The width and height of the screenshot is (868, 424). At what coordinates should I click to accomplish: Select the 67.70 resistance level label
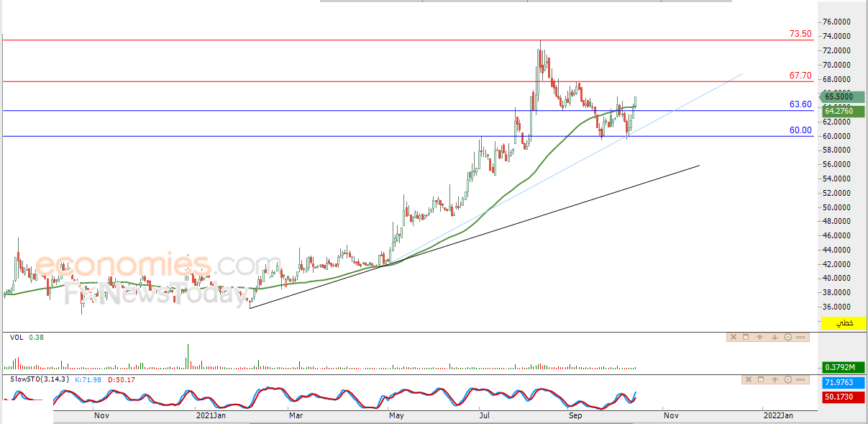800,76
